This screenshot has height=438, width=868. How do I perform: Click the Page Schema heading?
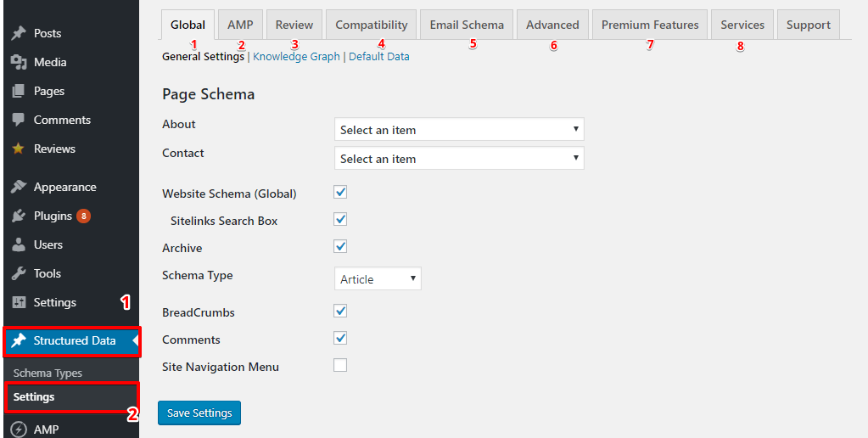pos(208,94)
